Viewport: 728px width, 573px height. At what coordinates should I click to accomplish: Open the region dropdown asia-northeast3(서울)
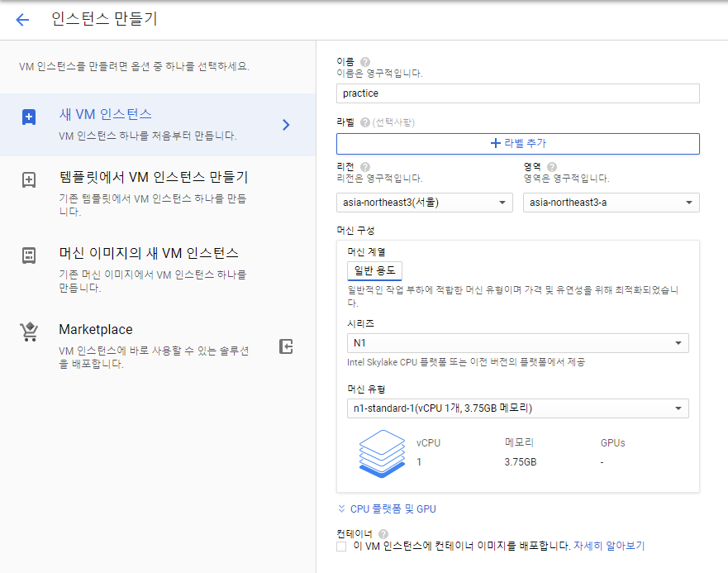[425, 203]
